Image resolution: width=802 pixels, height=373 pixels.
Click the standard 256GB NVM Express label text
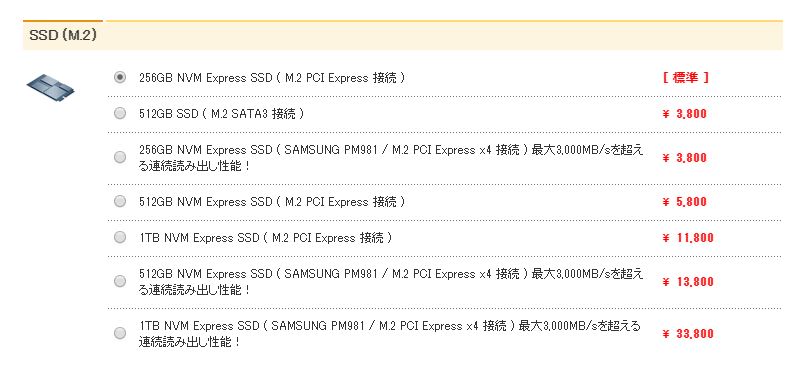pyautogui.click(x=272, y=78)
